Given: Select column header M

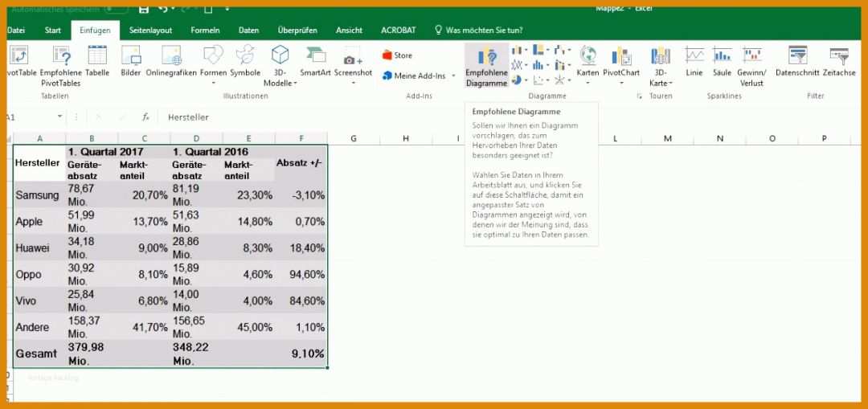Looking at the screenshot, I should tap(668, 138).
